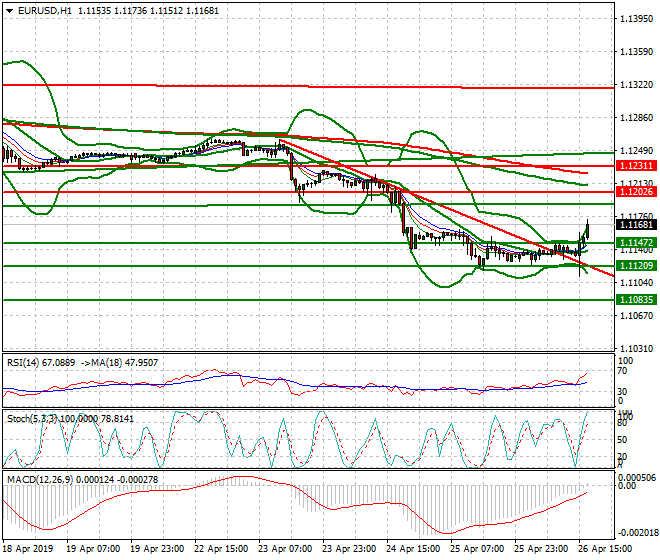
Task: Click the triangle next to EURUSD,H1 title
Action: pyautogui.click(x=9, y=11)
